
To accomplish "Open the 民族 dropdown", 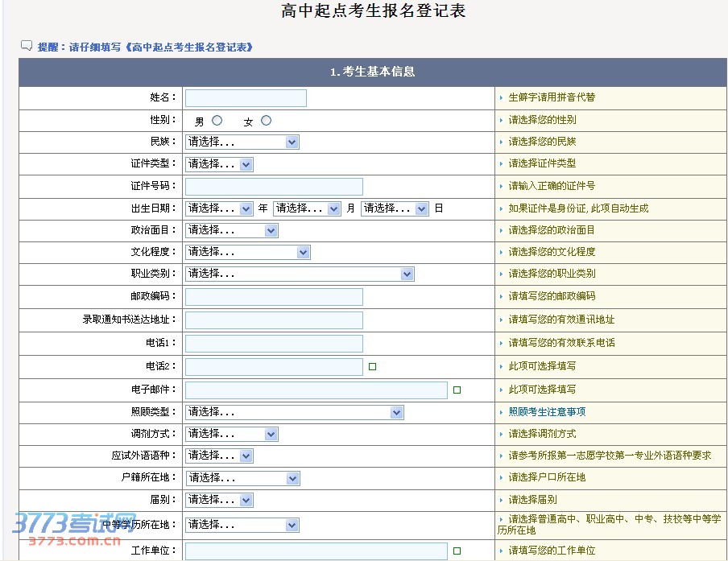I will [242, 142].
